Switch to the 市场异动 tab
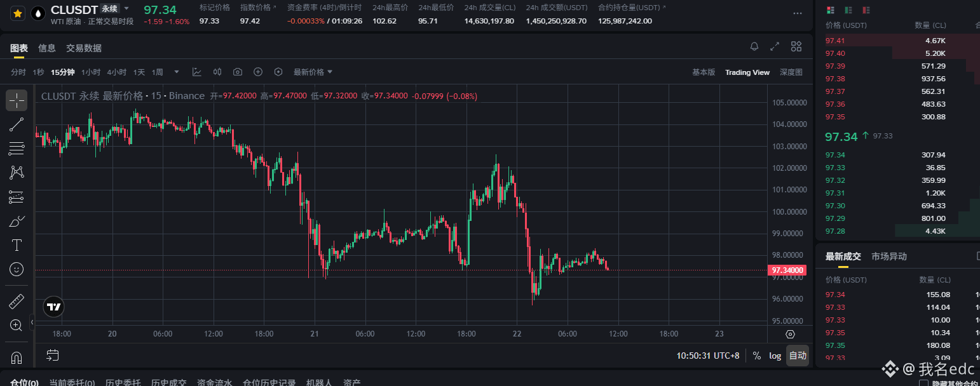Screen dimensions: 980x386 (x=889, y=256)
